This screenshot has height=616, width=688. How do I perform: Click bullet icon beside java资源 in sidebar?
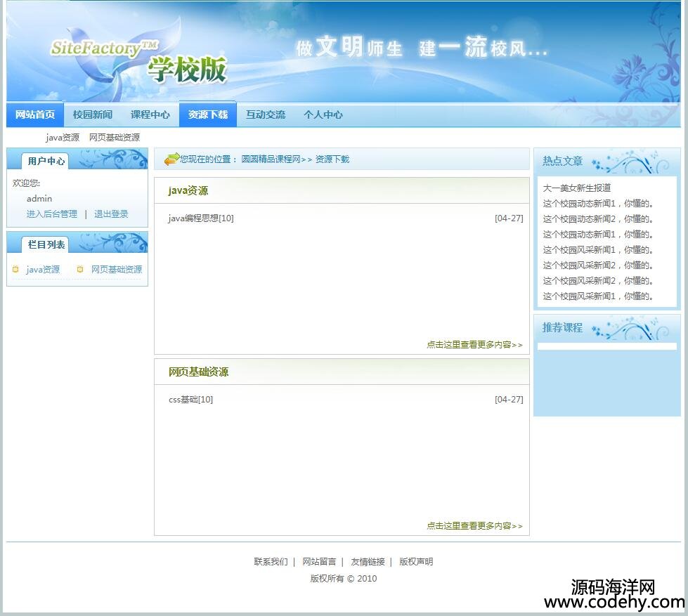coord(15,270)
